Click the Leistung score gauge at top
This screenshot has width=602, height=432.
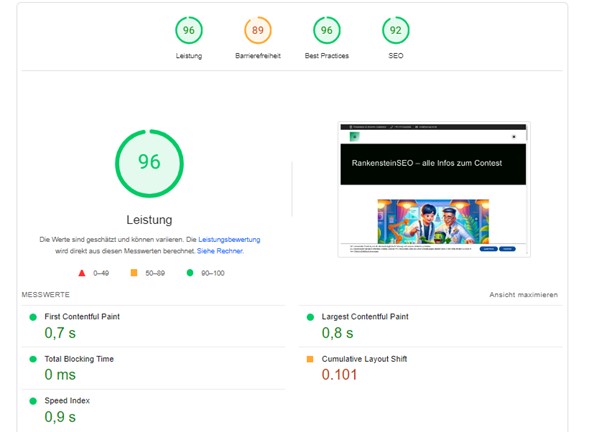pyautogui.click(x=188, y=30)
